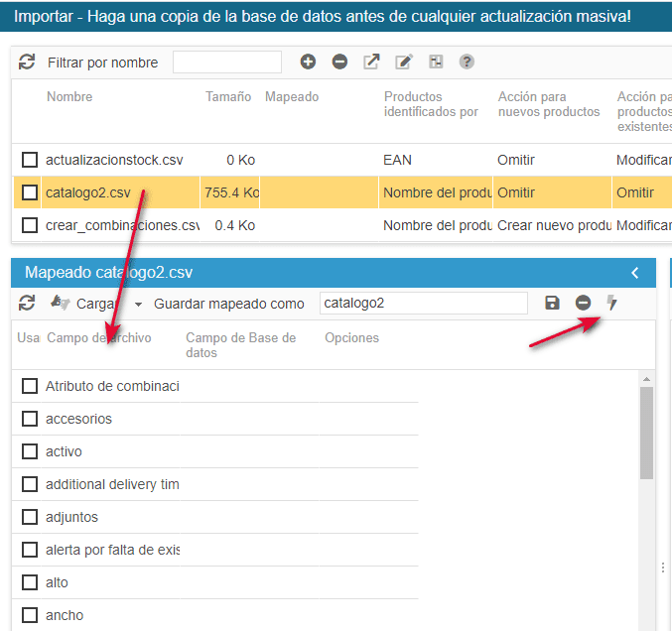The image size is (672, 631).
Task: Enable the activo field checkbox
Action: pyautogui.click(x=30, y=451)
